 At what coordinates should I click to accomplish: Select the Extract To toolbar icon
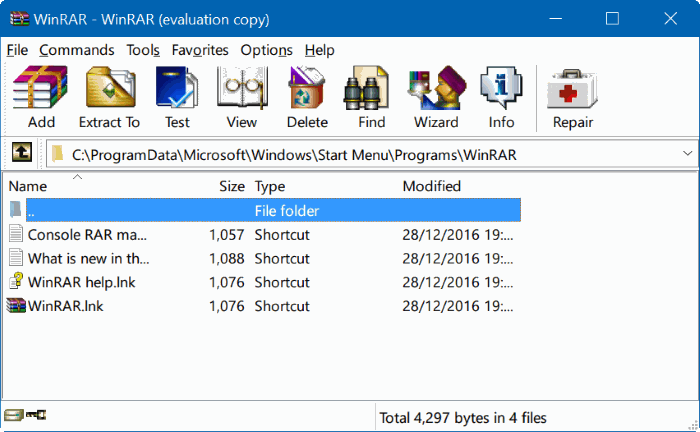coord(110,87)
